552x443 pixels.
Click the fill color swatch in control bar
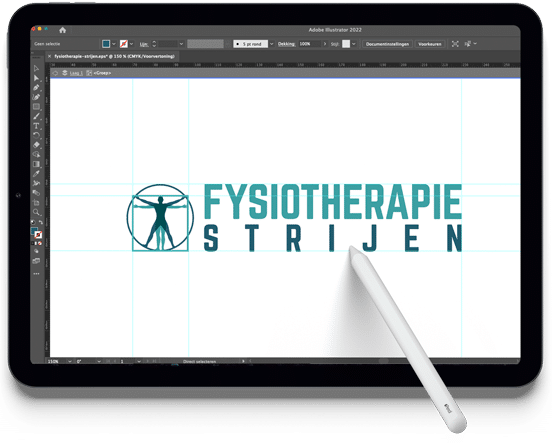click(106, 44)
